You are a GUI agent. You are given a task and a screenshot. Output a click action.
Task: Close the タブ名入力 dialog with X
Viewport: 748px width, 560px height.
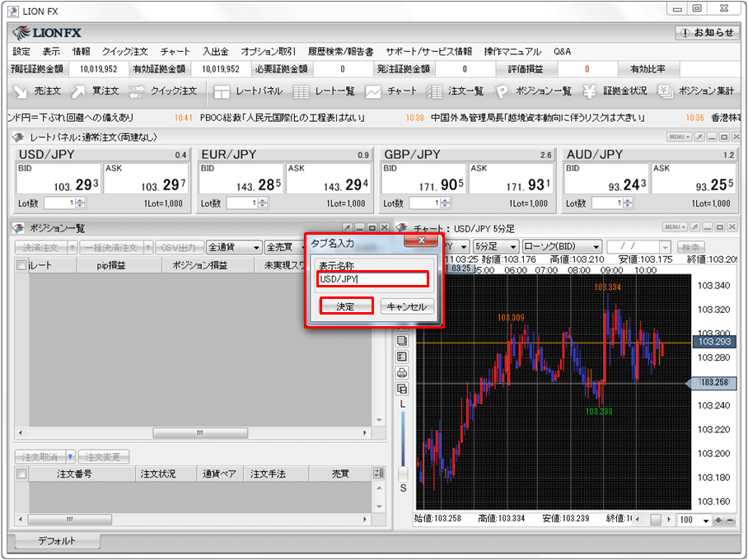(x=421, y=240)
